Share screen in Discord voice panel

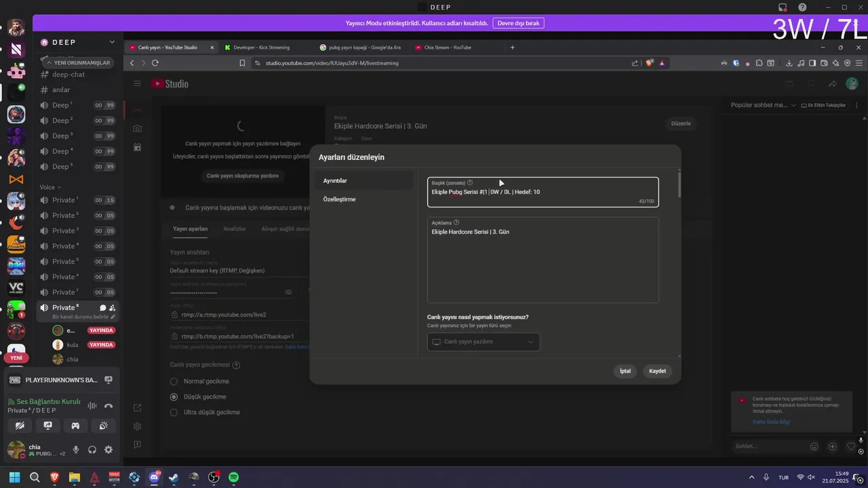[48, 426]
